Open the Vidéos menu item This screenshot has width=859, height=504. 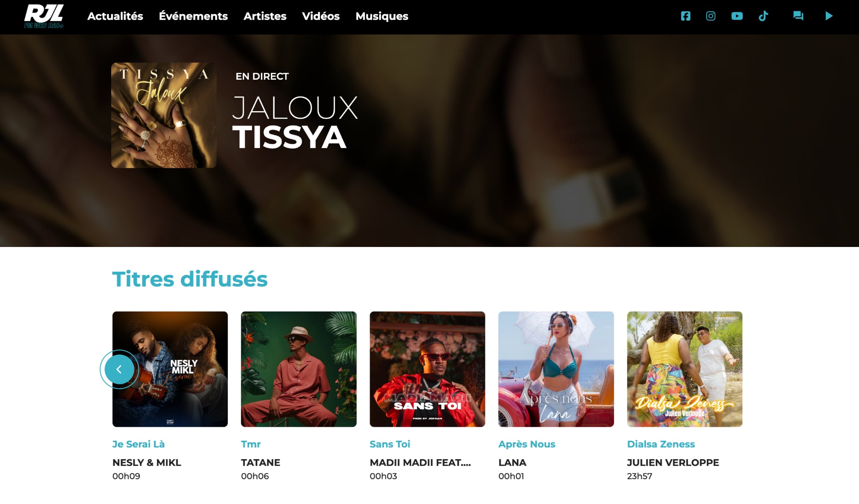point(321,16)
